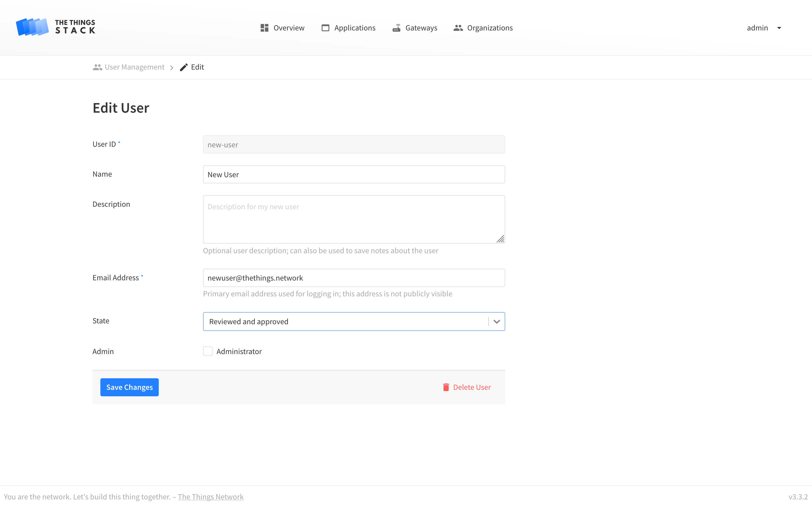Click the Description text area
This screenshot has width=812, height=507.
pyautogui.click(x=354, y=219)
